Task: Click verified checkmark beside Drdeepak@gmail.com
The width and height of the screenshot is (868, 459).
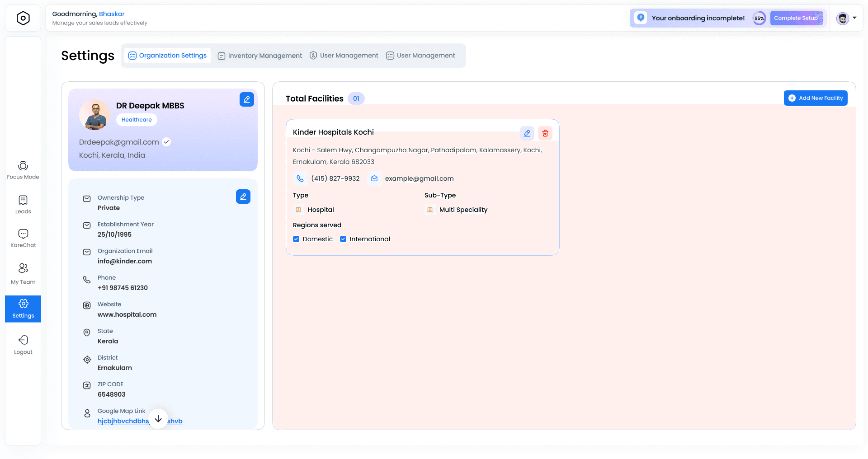Action: pos(166,142)
